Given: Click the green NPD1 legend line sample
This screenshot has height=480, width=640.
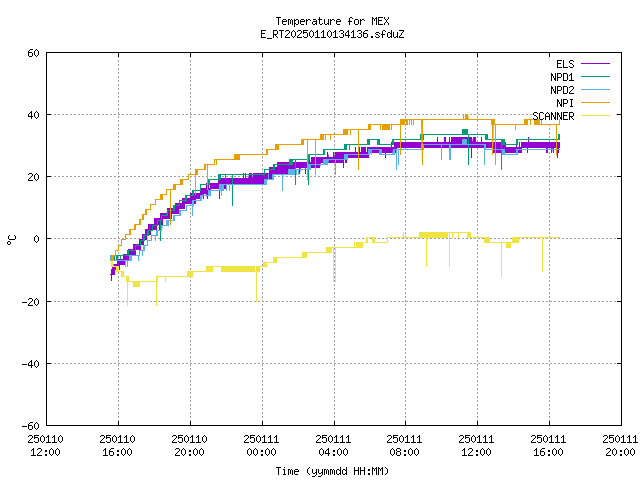Looking at the screenshot, I should point(595,77).
